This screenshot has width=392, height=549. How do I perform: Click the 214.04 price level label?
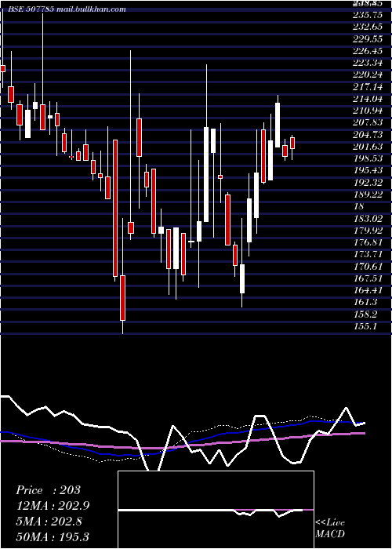(366, 99)
